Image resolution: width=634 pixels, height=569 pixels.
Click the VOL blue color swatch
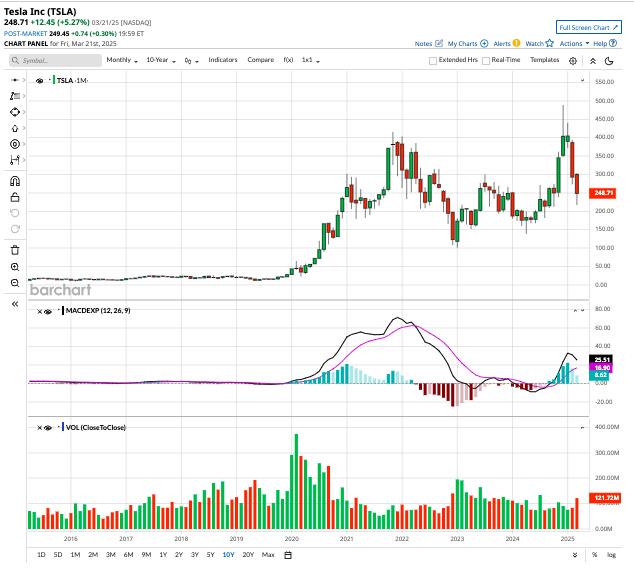63,427
